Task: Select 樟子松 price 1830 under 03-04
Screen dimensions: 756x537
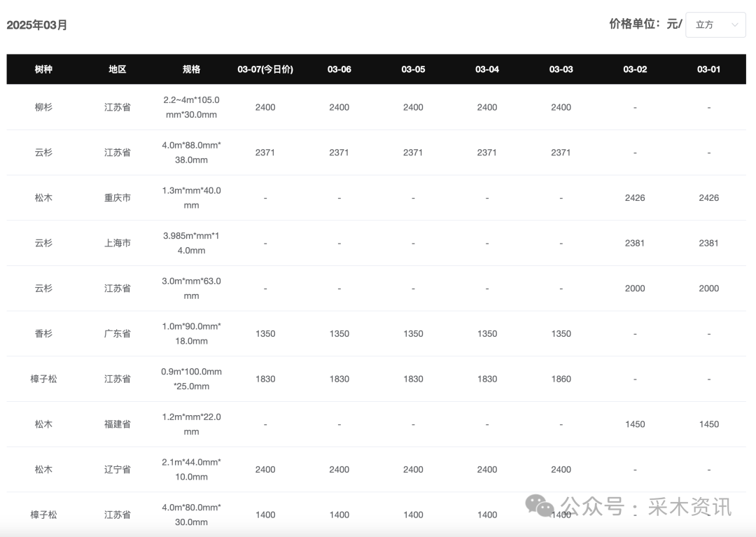Action: pyautogui.click(x=487, y=379)
